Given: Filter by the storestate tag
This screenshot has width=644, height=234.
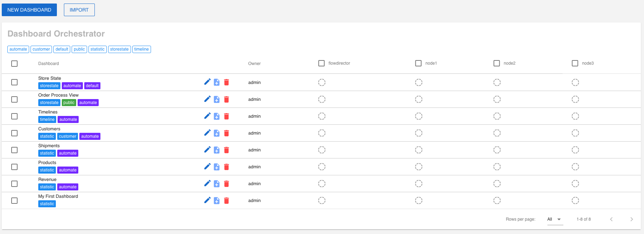Looking at the screenshot, I should coord(119,49).
